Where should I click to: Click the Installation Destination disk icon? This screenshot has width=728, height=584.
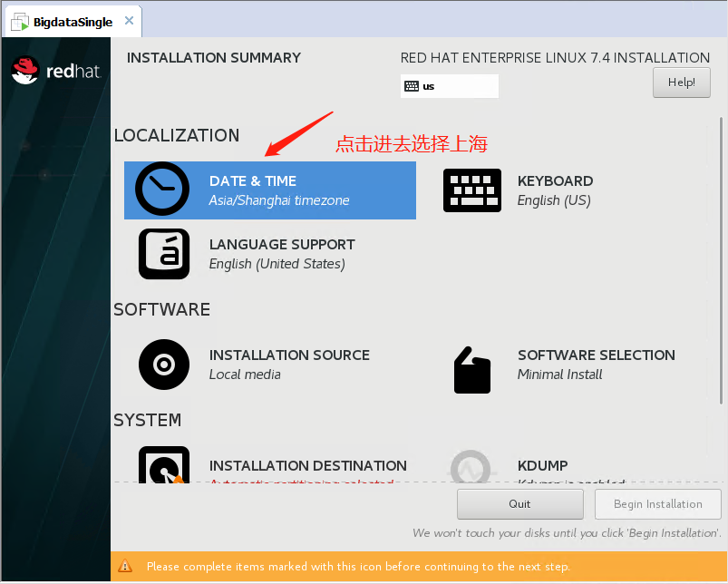coord(164,464)
